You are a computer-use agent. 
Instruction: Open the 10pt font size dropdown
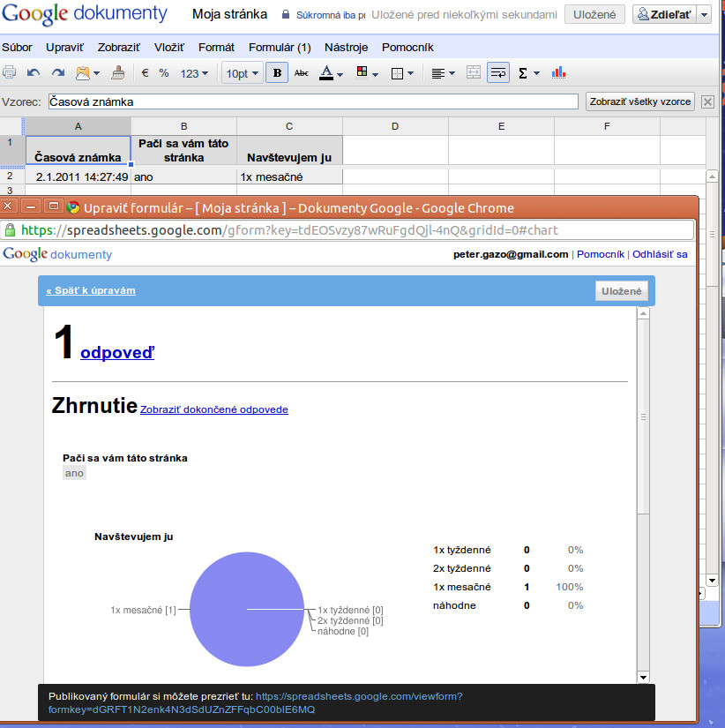click(x=243, y=73)
